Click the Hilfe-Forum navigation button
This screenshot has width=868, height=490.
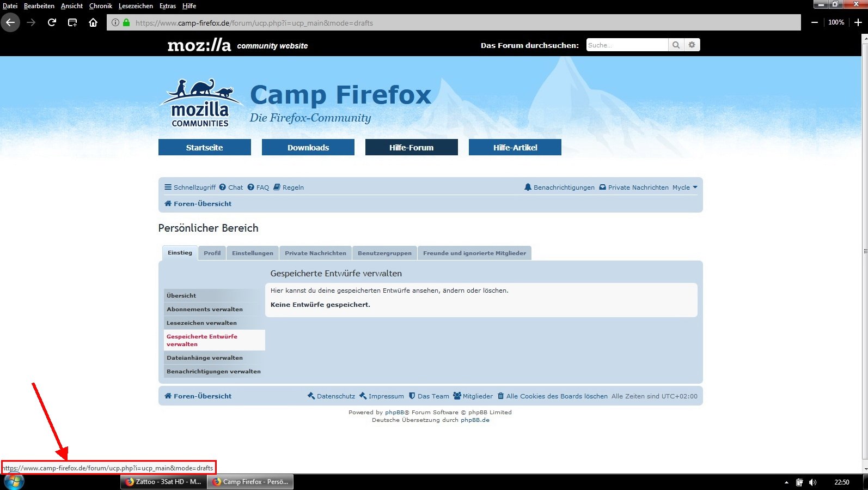412,147
